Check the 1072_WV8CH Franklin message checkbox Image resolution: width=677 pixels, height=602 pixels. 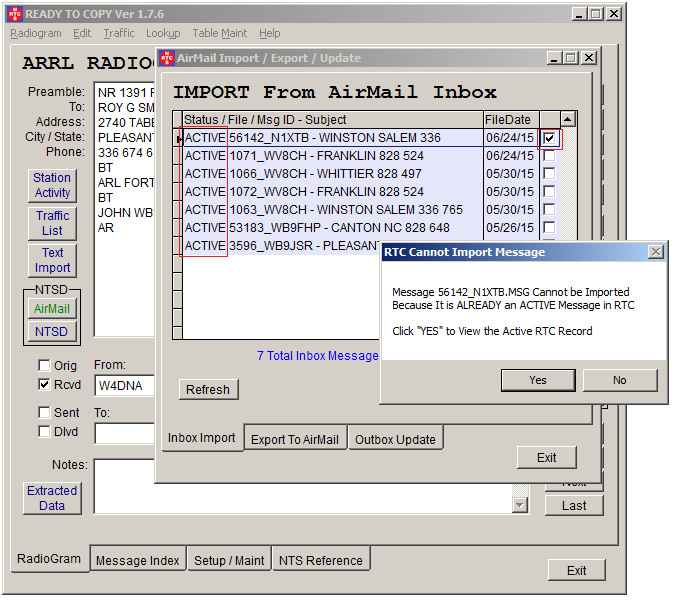point(549,191)
